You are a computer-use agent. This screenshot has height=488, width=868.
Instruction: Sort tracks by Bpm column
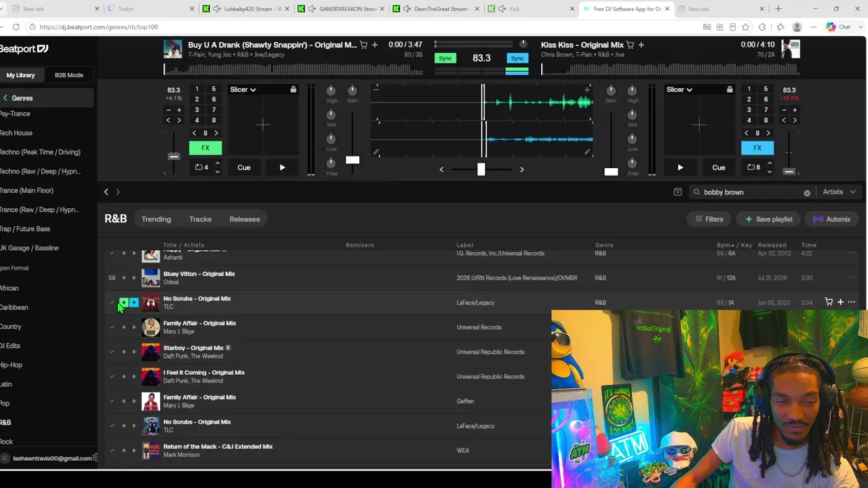click(725, 245)
